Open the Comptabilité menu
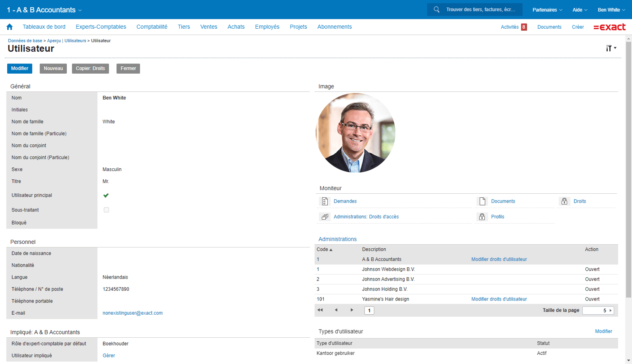The height and width of the screenshot is (364, 632). coord(152,27)
